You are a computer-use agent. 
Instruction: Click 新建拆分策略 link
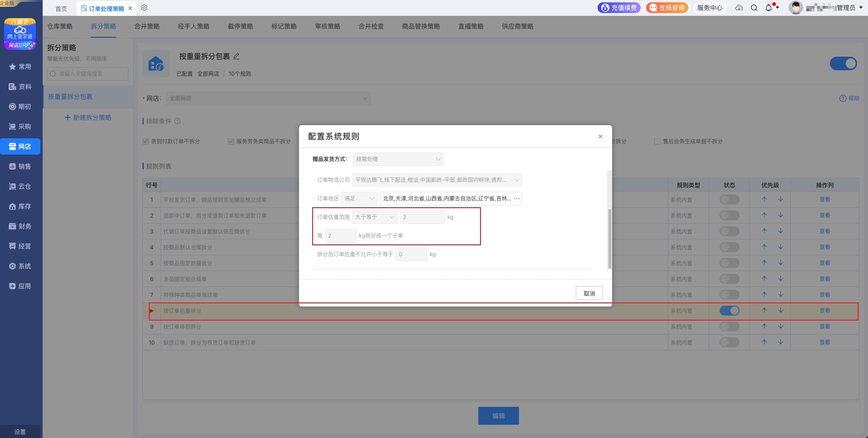[88, 117]
